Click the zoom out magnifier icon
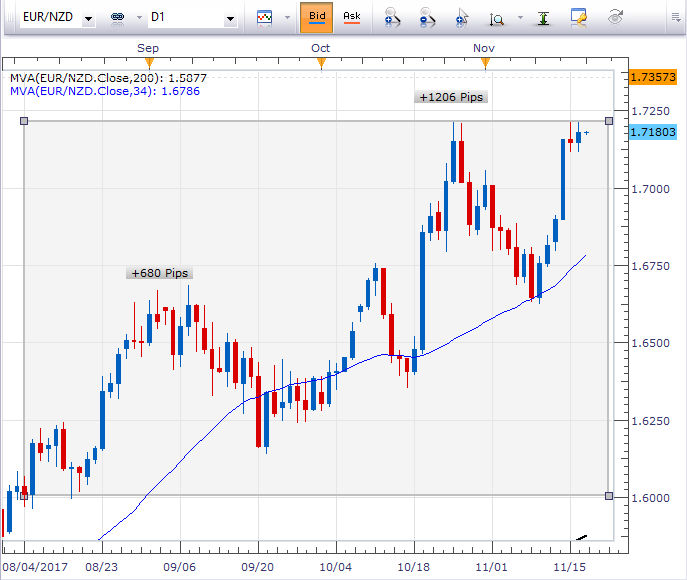This screenshot has height=580, width=687. pyautogui.click(x=427, y=18)
